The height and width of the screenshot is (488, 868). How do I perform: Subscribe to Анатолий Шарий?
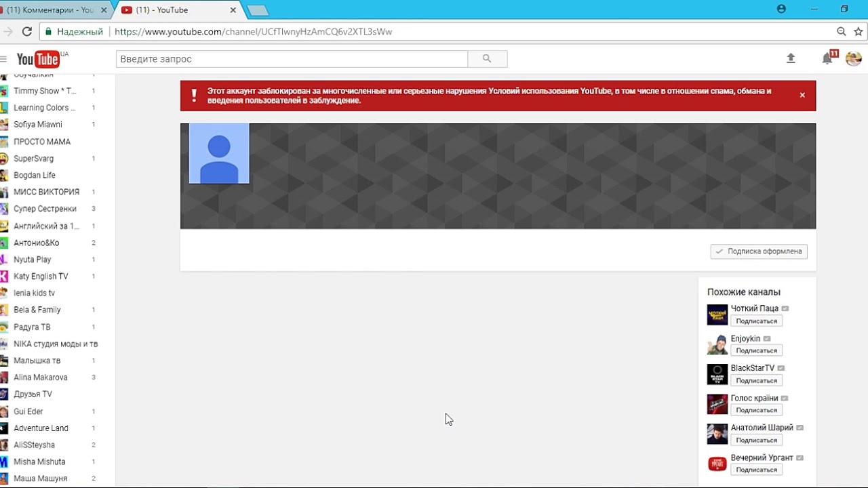coord(757,441)
